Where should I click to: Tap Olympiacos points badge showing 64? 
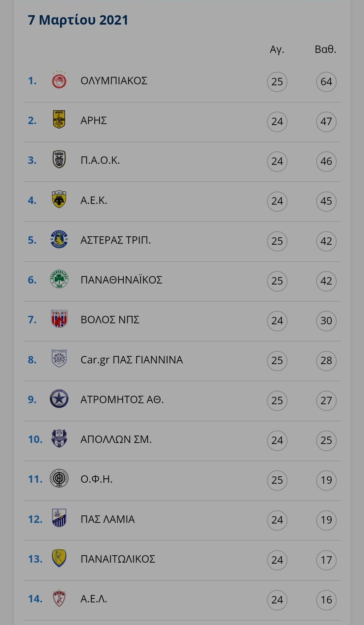(x=326, y=82)
